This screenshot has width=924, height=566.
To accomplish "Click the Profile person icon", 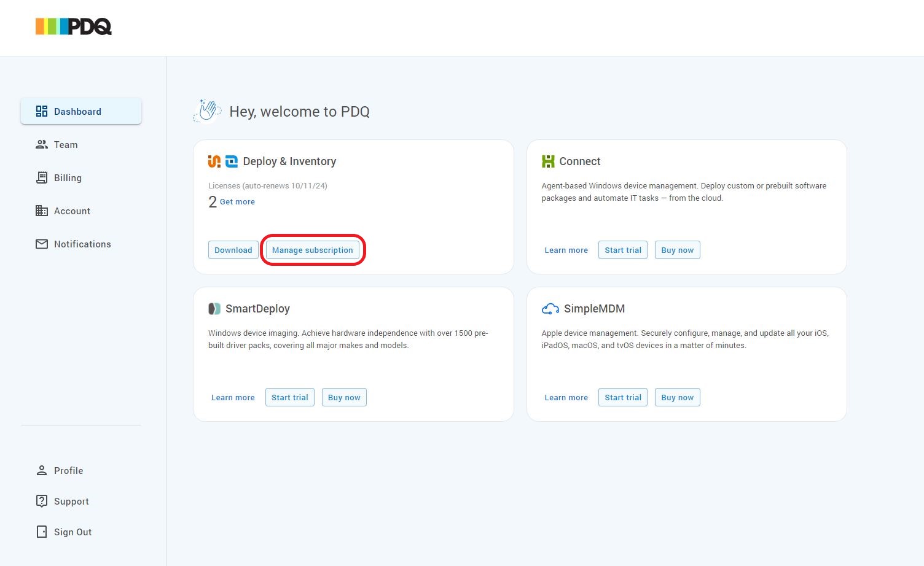I will (x=42, y=470).
